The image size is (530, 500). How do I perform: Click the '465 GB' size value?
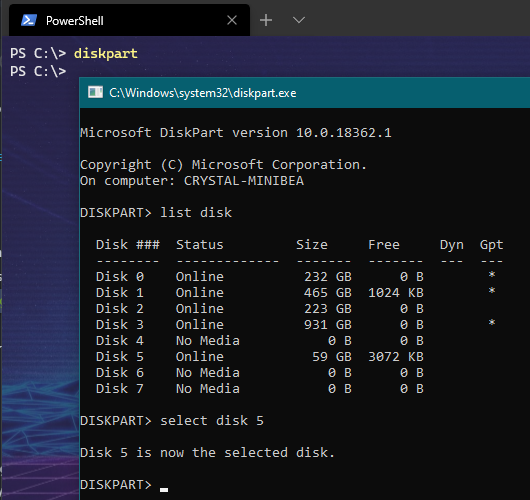coord(328,292)
